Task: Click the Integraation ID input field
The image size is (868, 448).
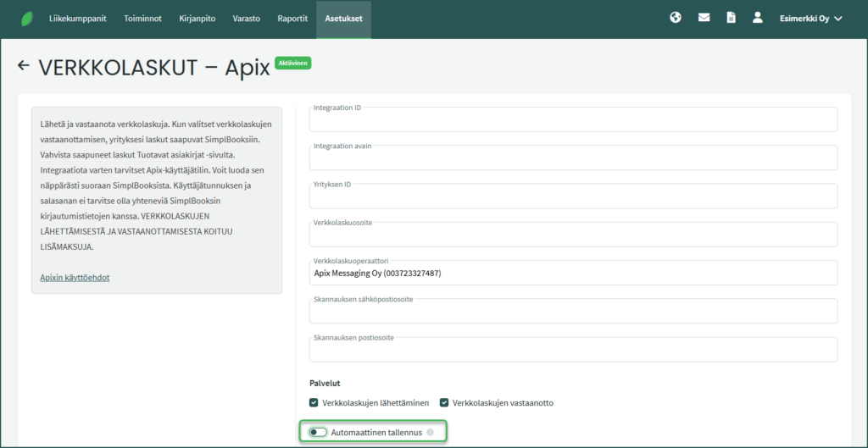Action: (573, 121)
